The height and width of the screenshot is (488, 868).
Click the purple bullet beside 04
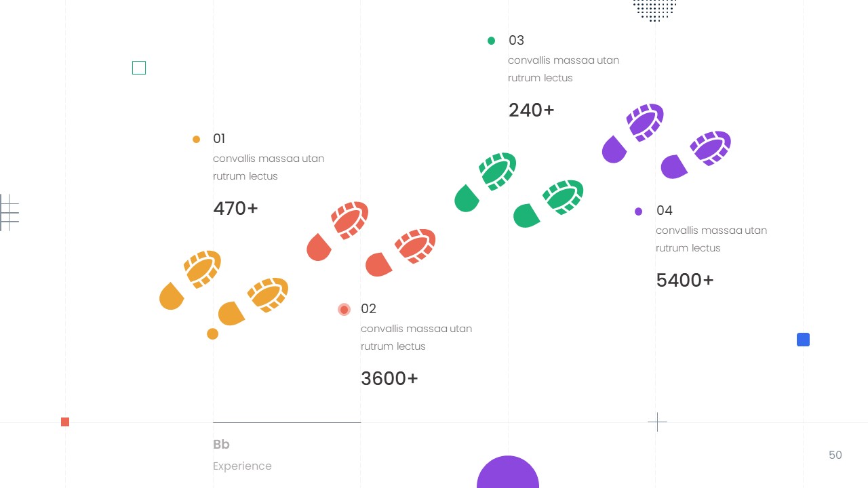point(639,211)
